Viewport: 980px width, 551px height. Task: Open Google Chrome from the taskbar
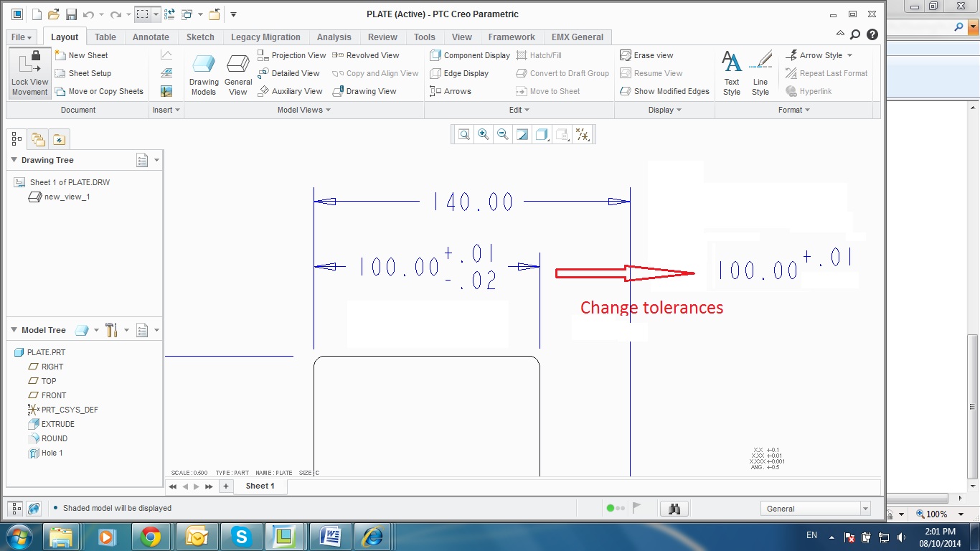point(151,536)
